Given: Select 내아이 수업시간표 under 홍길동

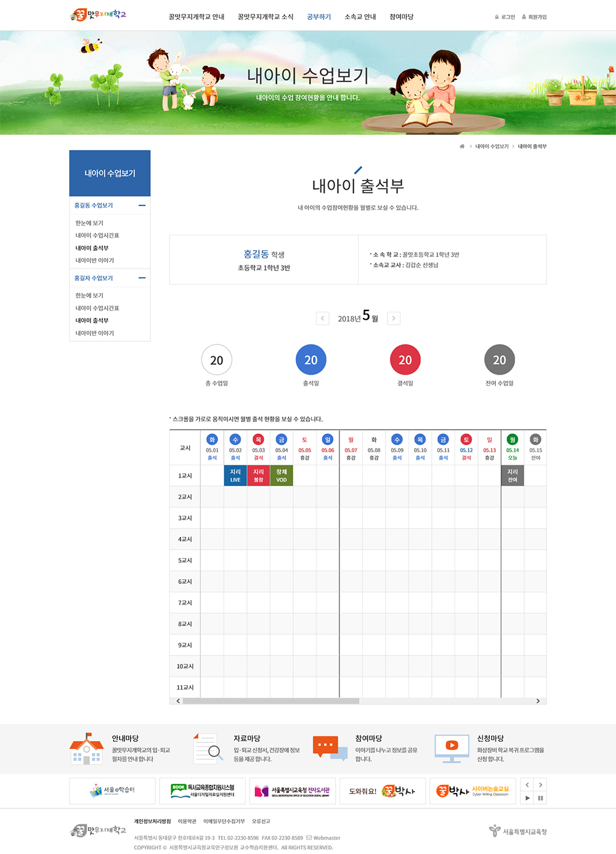Looking at the screenshot, I should pyautogui.click(x=97, y=235).
